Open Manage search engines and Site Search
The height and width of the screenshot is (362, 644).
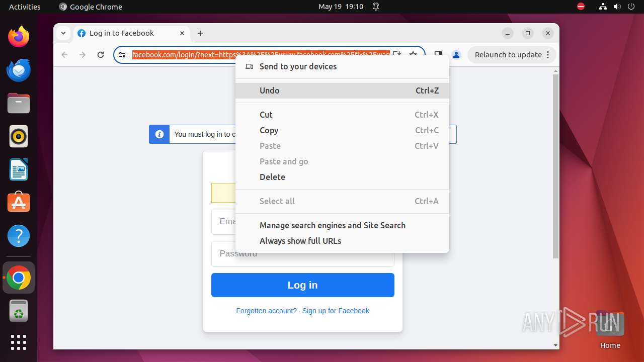pyautogui.click(x=342, y=225)
